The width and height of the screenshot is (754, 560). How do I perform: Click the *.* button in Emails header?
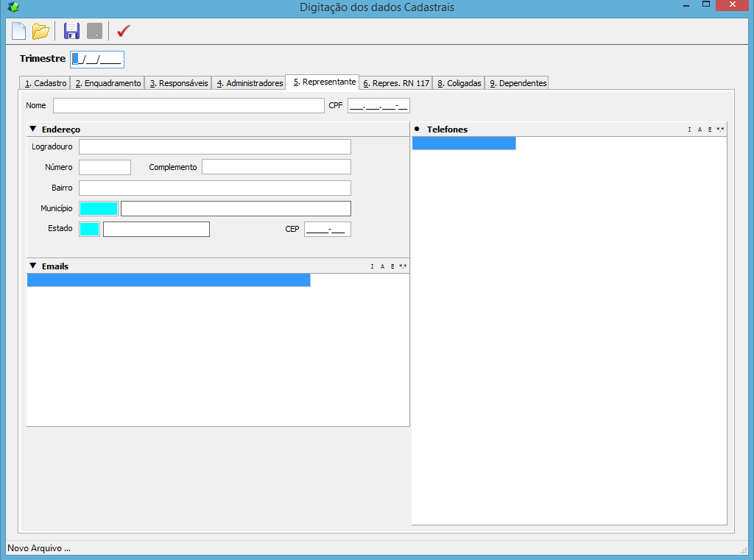(x=403, y=266)
